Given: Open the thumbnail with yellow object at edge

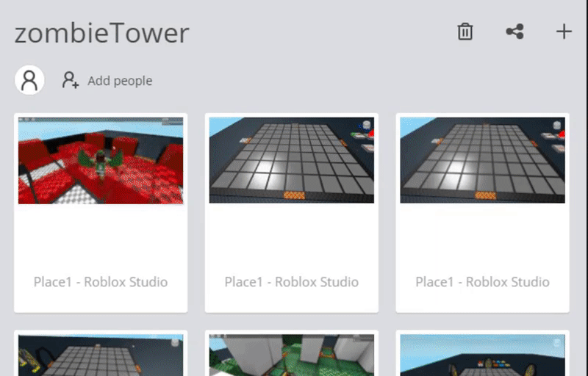Looking at the screenshot, I should 101,355.
